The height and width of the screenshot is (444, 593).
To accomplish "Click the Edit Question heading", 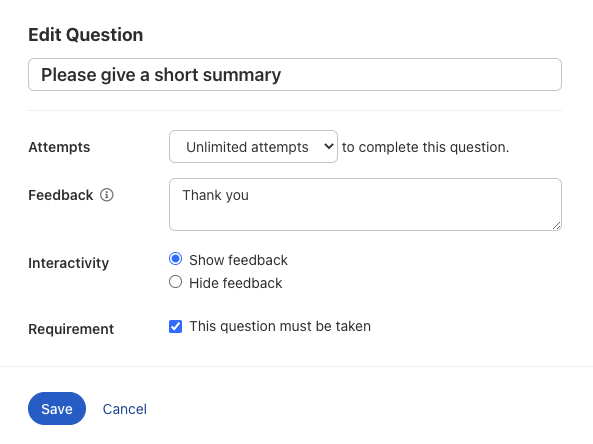I will (x=86, y=35).
